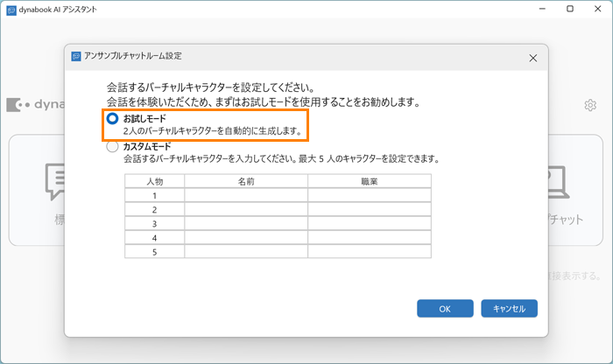Click row number 1 in 人物 column
The image size is (613, 364).
[x=154, y=195]
